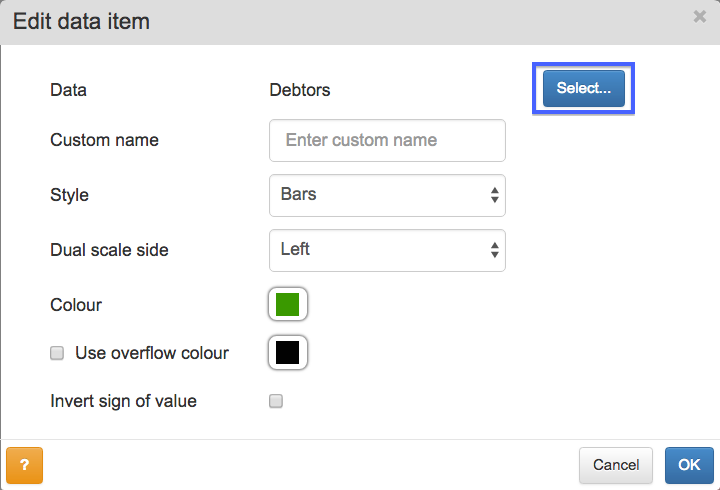
Task: Enable the Use overflow colour checkbox
Action: tap(57, 353)
